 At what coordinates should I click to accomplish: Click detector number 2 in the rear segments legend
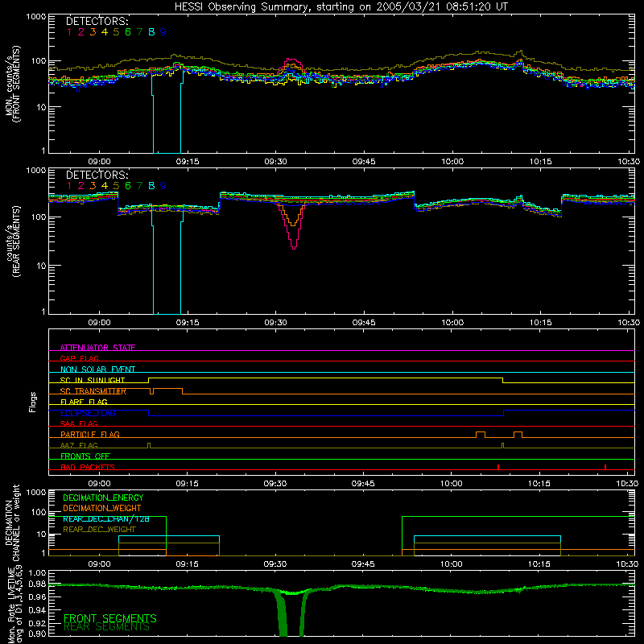tap(81, 186)
